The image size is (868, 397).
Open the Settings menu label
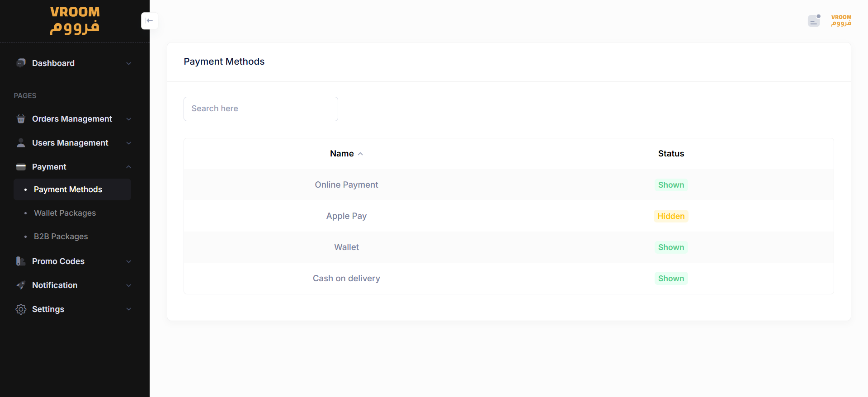pos(48,309)
